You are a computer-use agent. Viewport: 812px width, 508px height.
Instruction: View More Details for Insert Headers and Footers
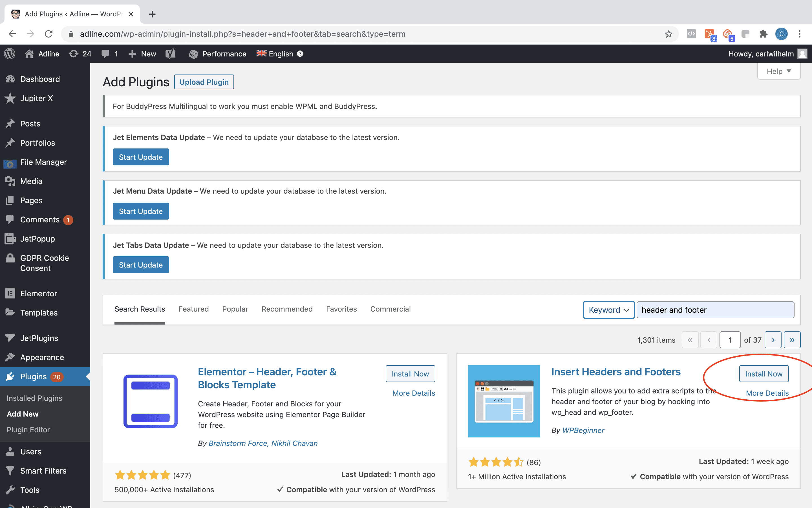coord(767,393)
